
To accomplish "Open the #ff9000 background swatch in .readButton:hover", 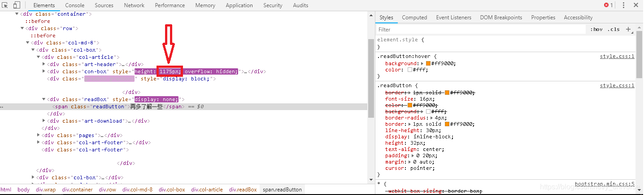I will click(x=428, y=63).
